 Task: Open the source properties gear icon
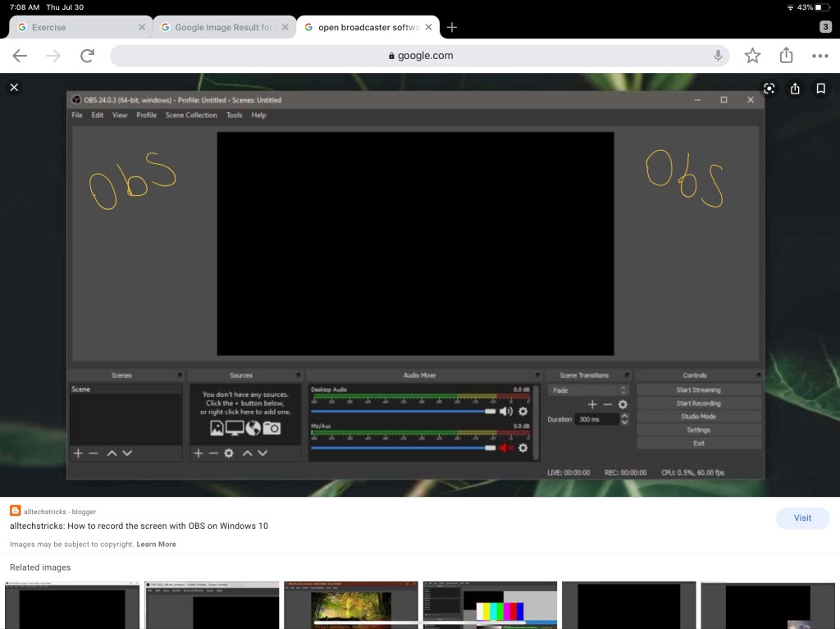click(227, 454)
